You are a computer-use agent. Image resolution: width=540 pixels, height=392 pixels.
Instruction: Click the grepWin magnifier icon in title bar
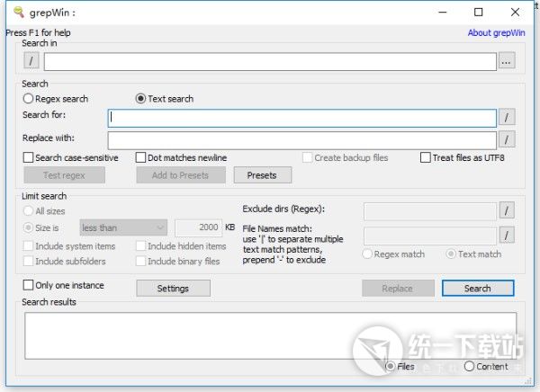(x=11, y=12)
